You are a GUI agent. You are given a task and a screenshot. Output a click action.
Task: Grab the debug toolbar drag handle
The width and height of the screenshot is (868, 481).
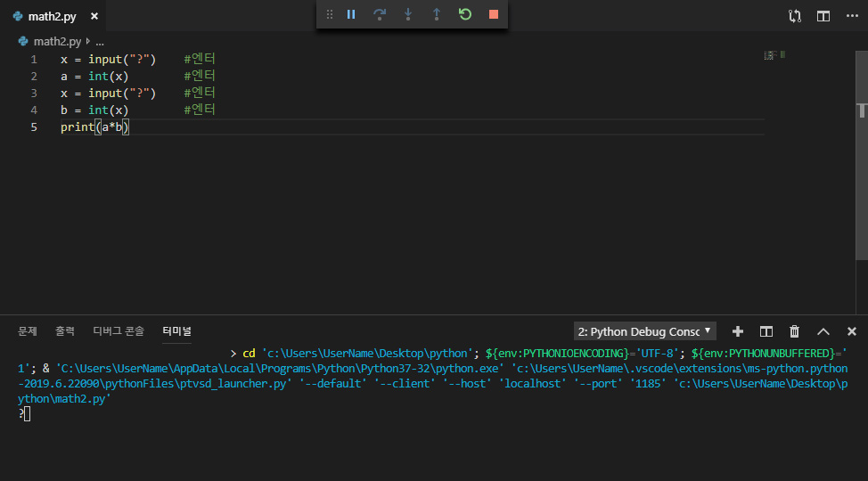click(x=330, y=14)
